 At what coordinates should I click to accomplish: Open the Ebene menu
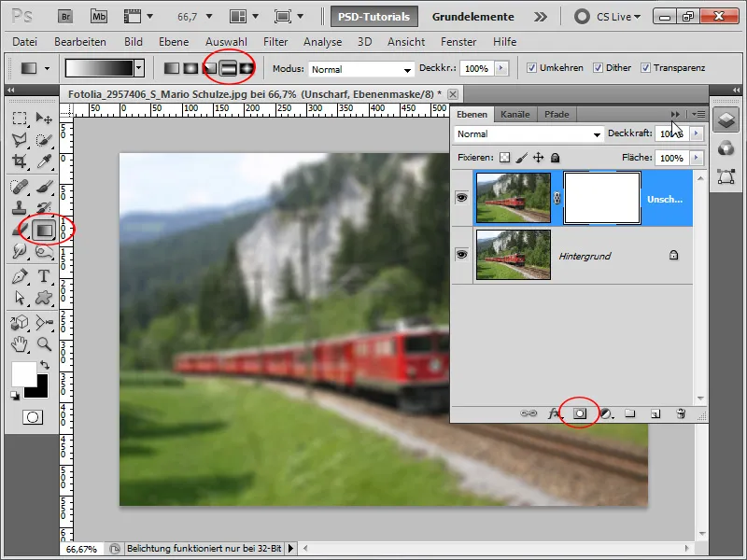pyautogui.click(x=174, y=42)
